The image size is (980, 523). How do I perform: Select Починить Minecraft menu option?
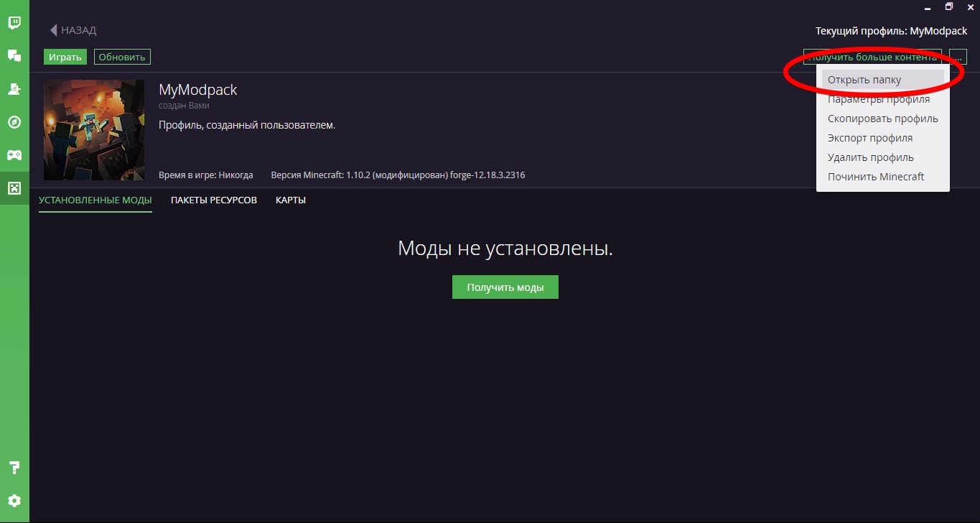pyautogui.click(x=876, y=176)
